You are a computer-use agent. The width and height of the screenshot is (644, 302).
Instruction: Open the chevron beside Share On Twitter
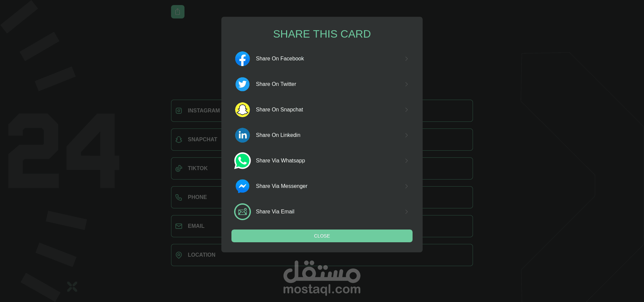click(407, 84)
